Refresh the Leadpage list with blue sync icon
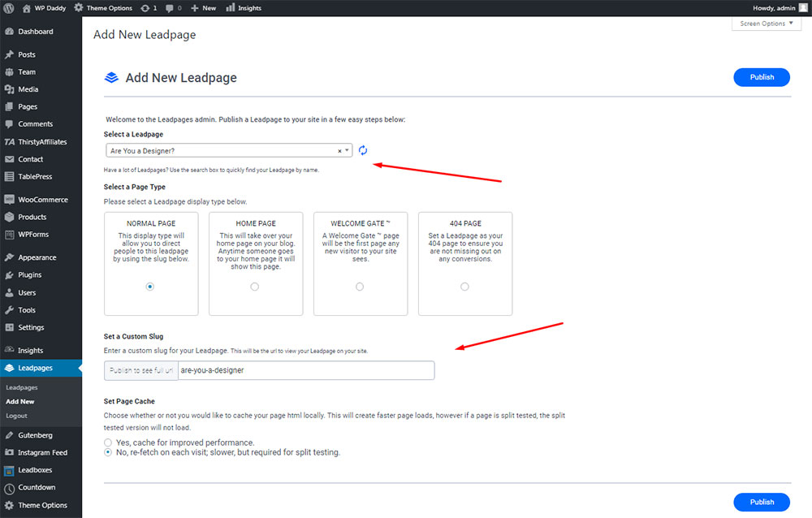 (363, 150)
